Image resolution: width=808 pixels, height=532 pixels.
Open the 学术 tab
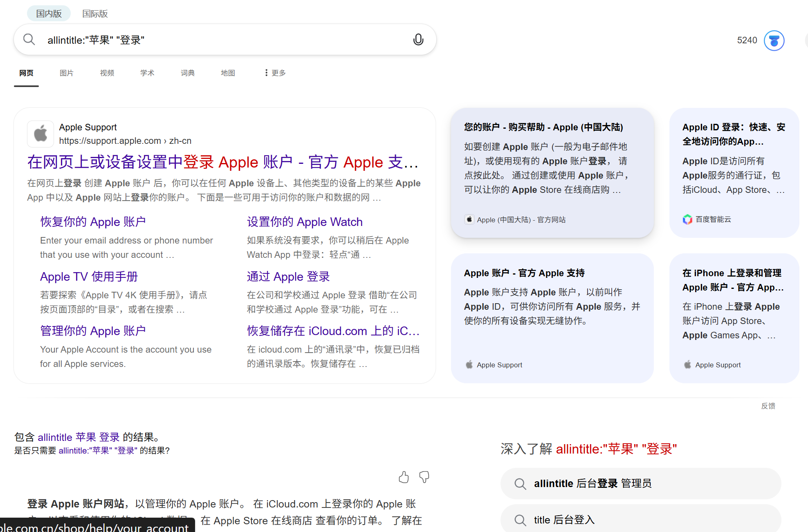click(147, 73)
